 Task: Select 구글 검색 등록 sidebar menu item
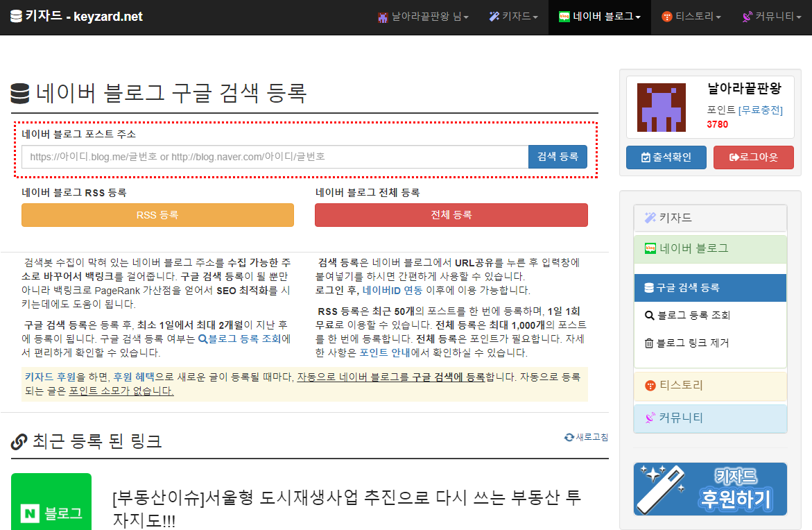(x=710, y=288)
